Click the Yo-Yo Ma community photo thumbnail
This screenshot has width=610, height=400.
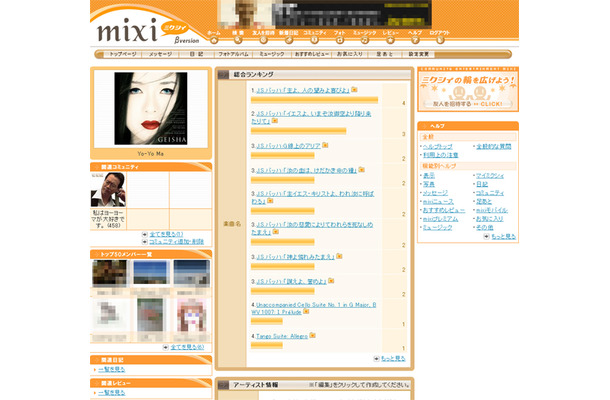pyautogui.click(x=108, y=190)
